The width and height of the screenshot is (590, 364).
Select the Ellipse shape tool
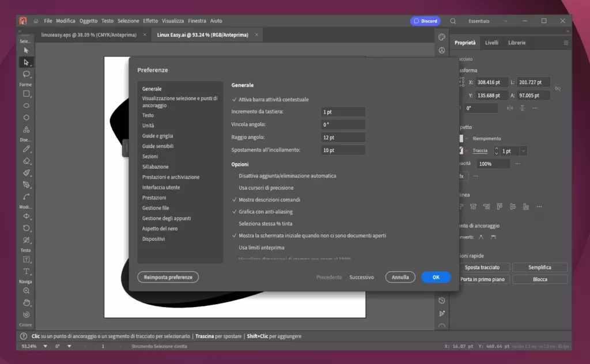[26, 105]
